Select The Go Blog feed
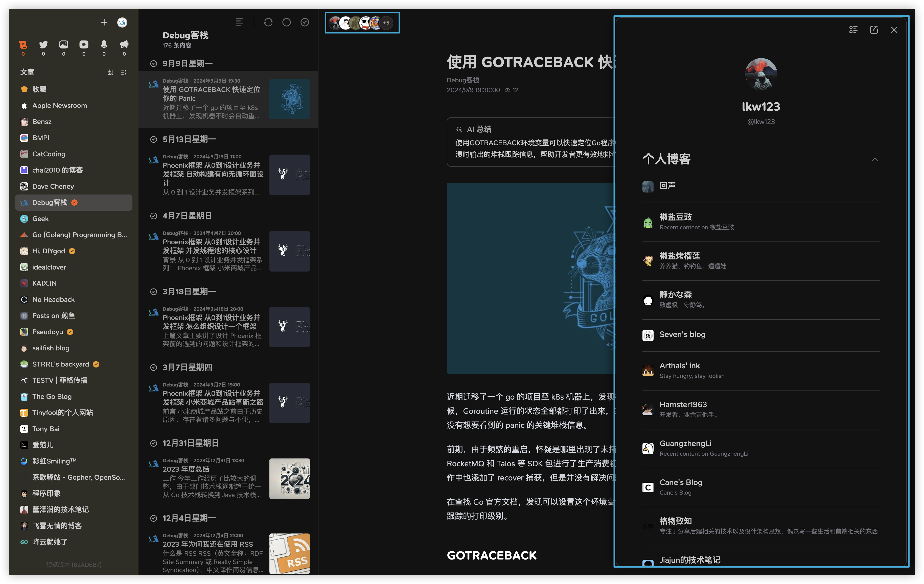924x584 pixels. [x=52, y=397]
